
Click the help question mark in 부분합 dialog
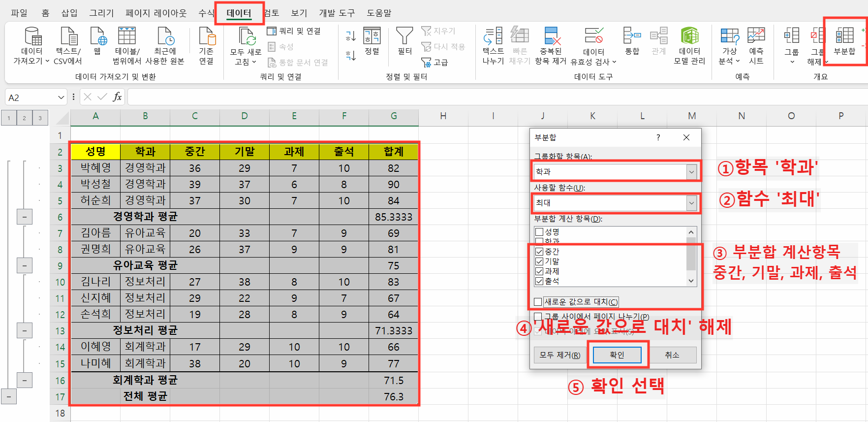click(658, 137)
